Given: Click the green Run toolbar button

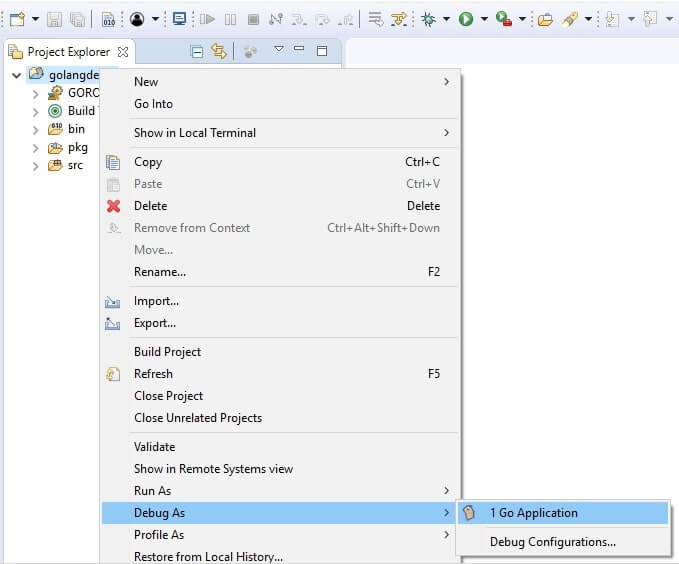Looking at the screenshot, I should click(x=466, y=19).
